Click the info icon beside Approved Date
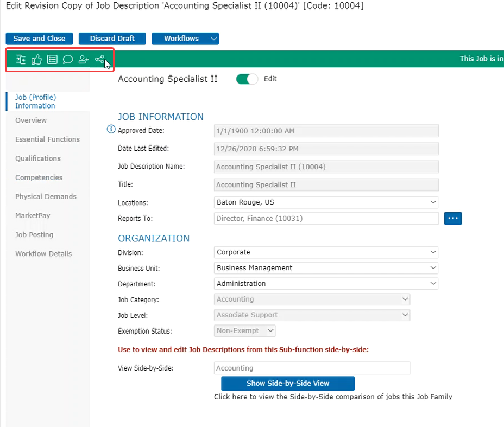 point(111,130)
